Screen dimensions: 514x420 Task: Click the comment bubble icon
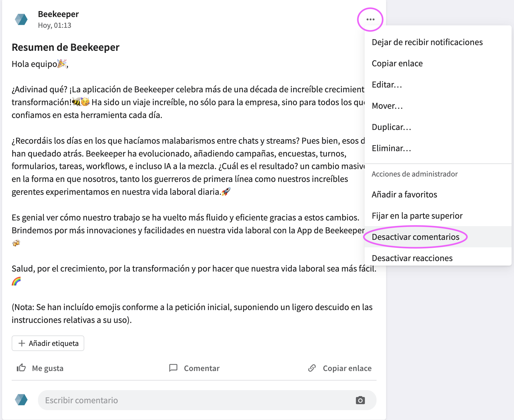pos(173,368)
